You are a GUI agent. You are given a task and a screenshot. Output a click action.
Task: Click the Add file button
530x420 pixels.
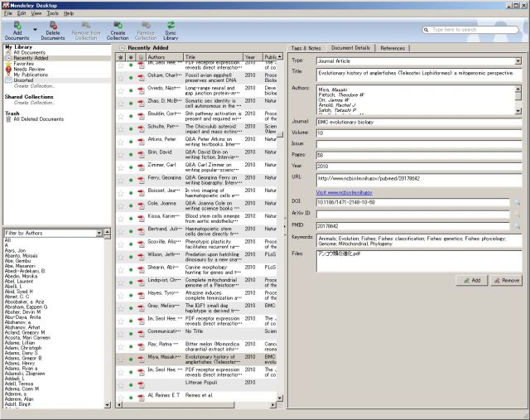pos(472,280)
